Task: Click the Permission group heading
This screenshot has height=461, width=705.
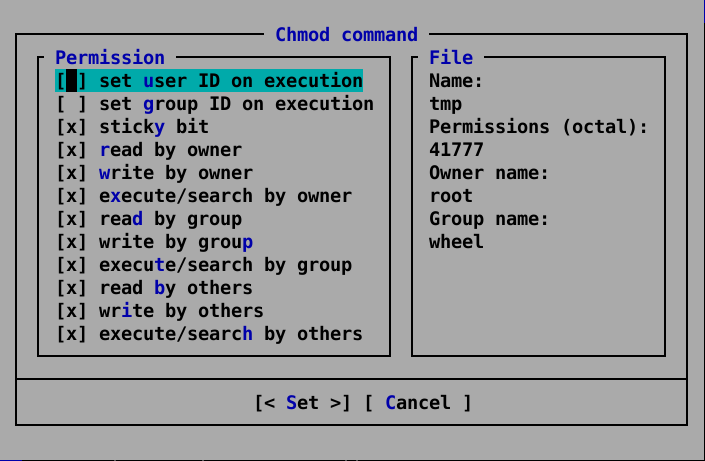Action: click(x=110, y=58)
